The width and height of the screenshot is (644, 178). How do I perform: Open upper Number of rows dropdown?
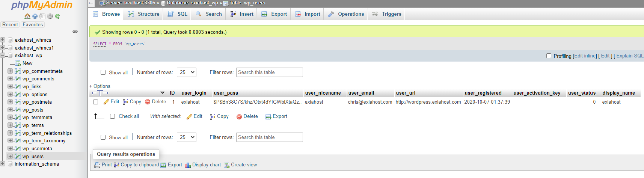pos(187,72)
